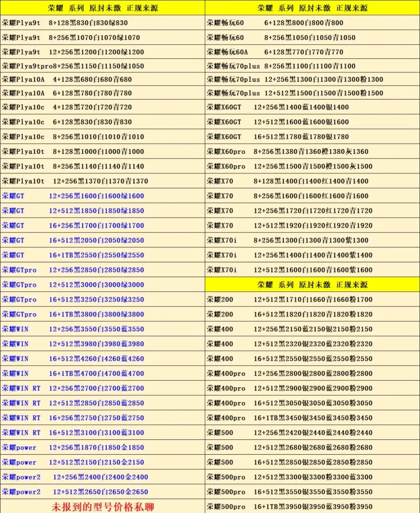Select row '荣耀Plya10t 12+256黑1370白1370青1370'
The height and width of the screenshot is (513, 420).
tap(103, 181)
